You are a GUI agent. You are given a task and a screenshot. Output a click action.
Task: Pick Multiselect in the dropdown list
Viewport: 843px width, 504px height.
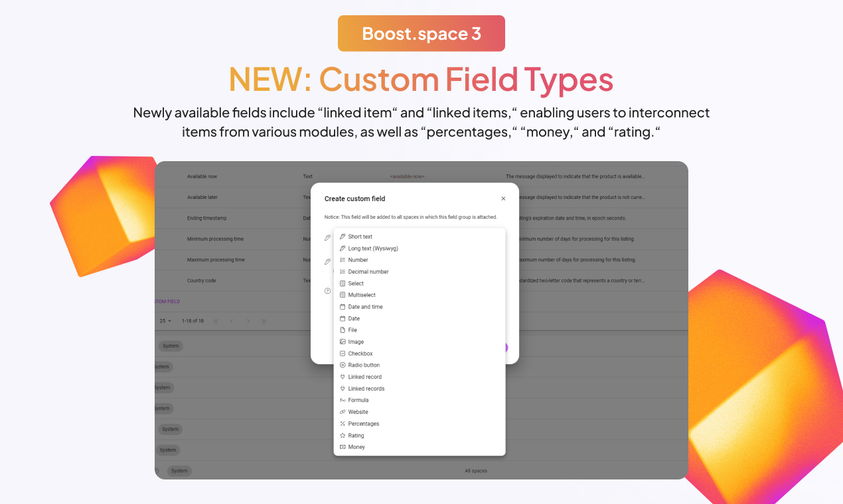point(420,295)
